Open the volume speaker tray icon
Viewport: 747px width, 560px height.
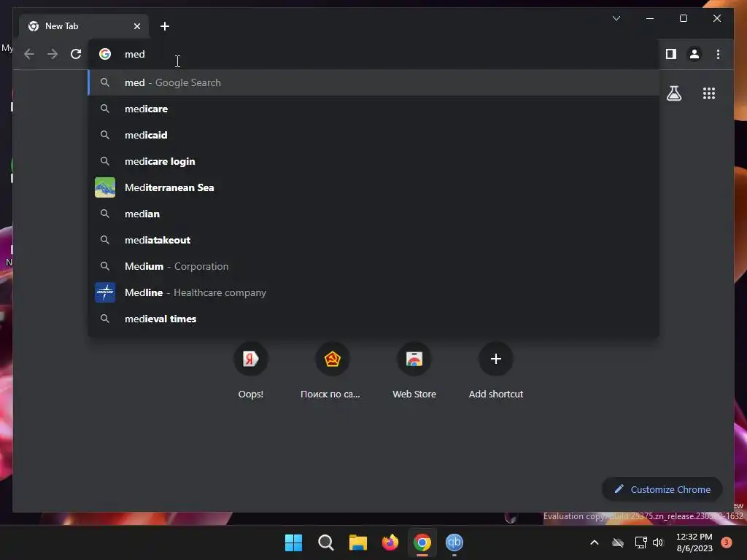pos(658,542)
